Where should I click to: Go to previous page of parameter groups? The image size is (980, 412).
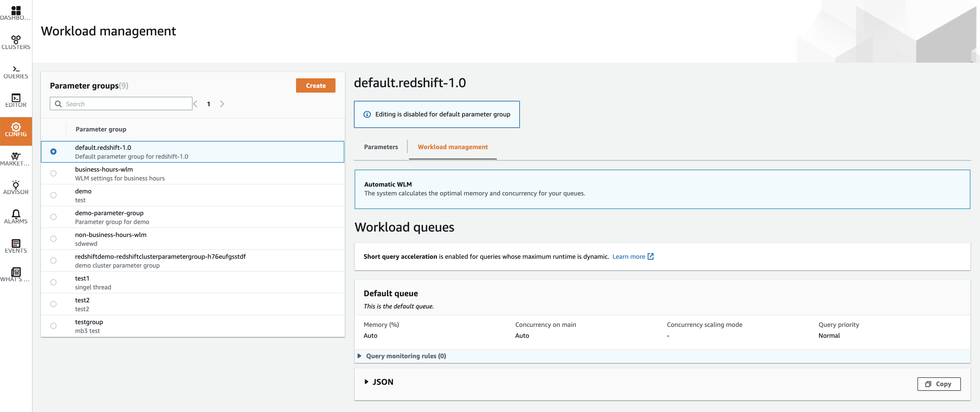(x=196, y=104)
